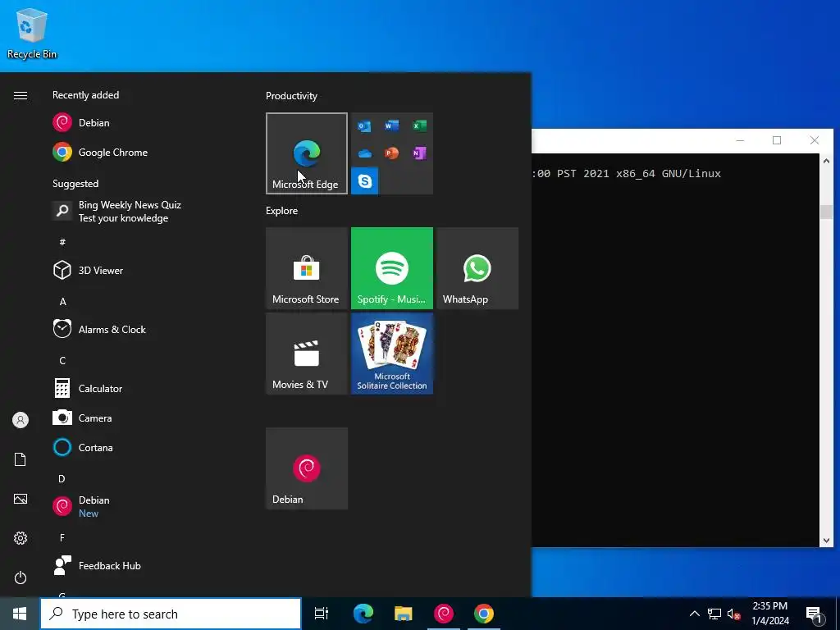
Task: Open Recycle Bin on the desktop
Action: point(32,33)
